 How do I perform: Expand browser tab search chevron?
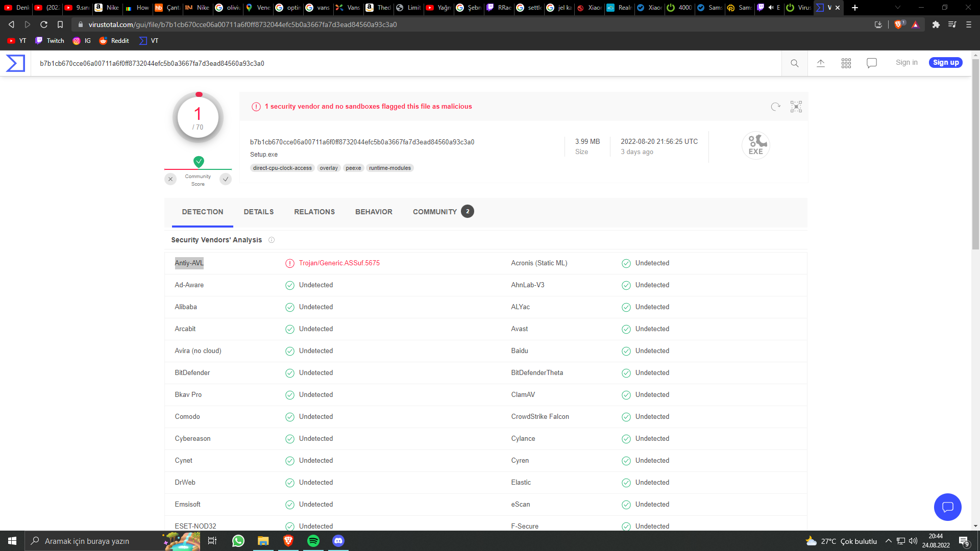pyautogui.click(x=898, y=8)
